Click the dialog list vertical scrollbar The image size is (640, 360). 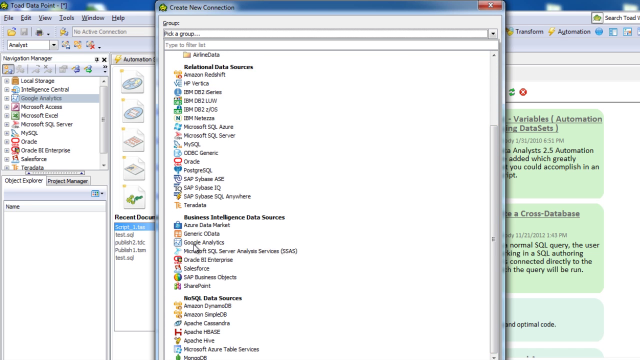[494, 239]
